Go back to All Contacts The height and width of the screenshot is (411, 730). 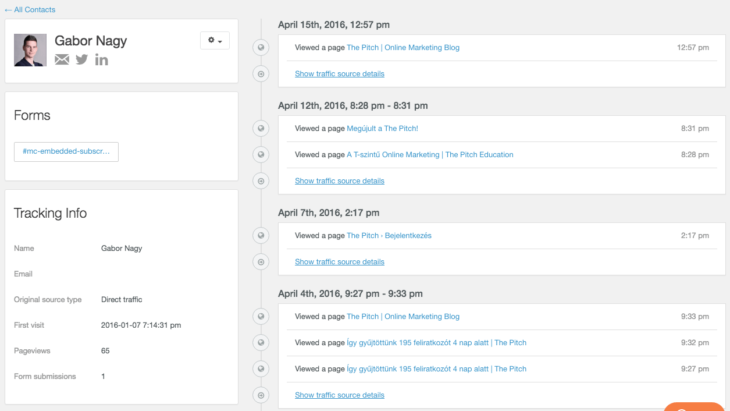click(x=30, y=9)
